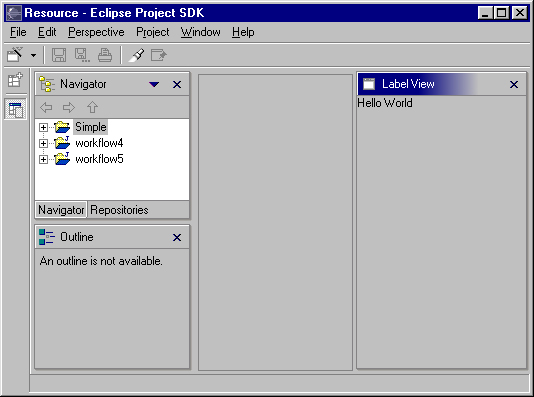Image resolution: width=534 pixels, height=397 pixels.
Task: Click the Simple folder icon
Action: (62, 127)
